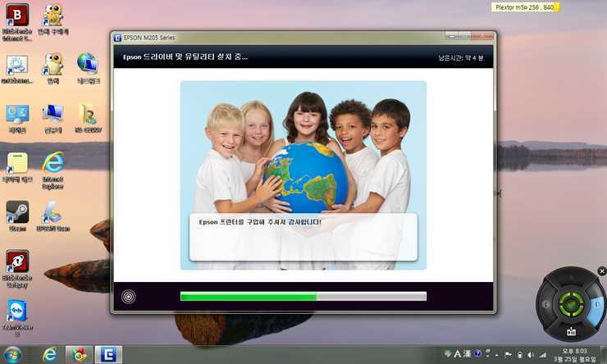The image size is (607, 364).
Task: Click the Windows Start orb
Action: click(15, 354)
